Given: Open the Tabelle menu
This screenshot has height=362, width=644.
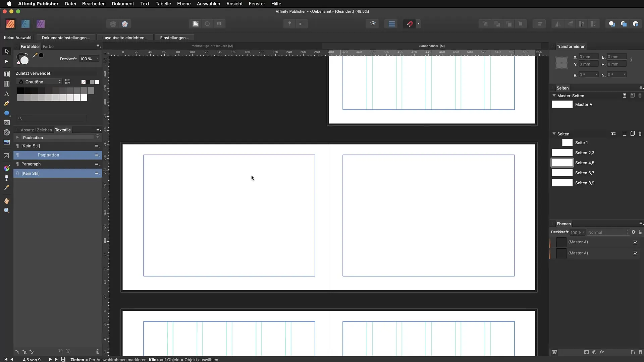Looking at the screenshot, I should click(163, 4).
